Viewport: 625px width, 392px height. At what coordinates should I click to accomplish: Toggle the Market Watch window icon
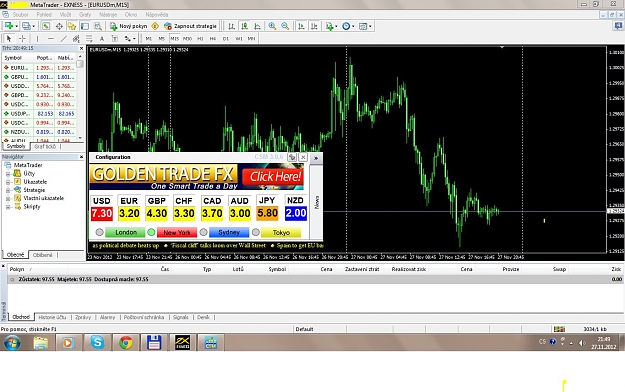point(46,26)
